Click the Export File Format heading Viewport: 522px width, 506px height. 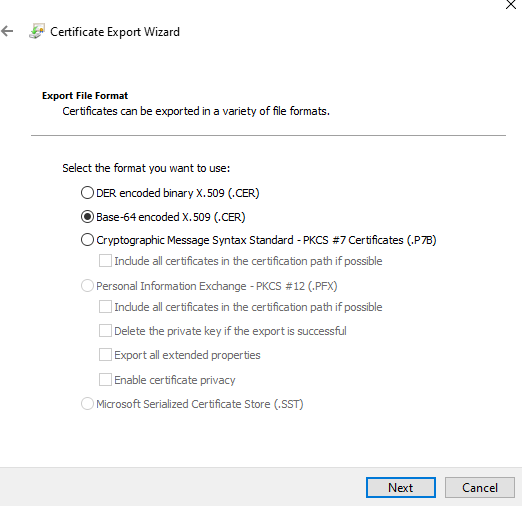(85, 96)
